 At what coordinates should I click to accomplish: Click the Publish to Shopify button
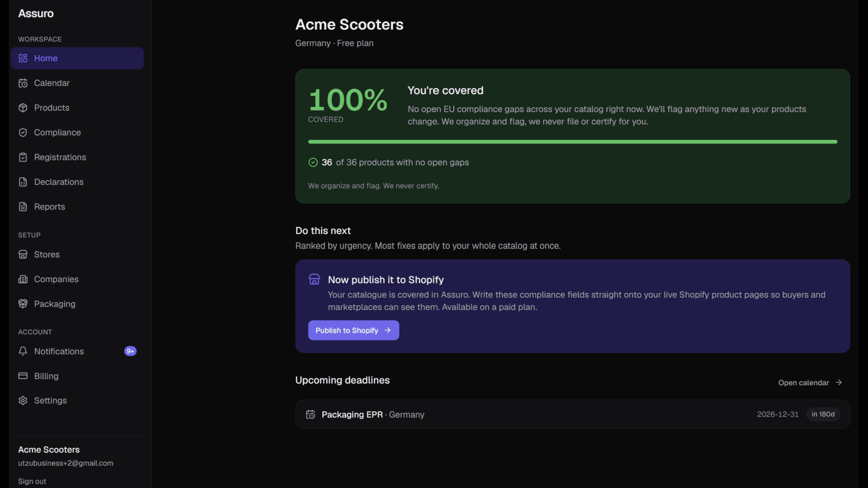[x=354, y=330]
